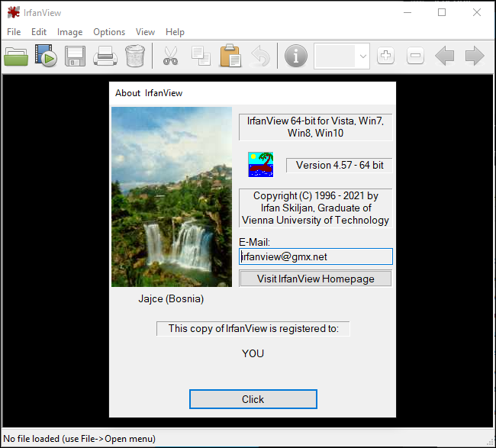The image size is (496, 448).
Task: Click the Delete trash can icon
Action: (134, 56)
